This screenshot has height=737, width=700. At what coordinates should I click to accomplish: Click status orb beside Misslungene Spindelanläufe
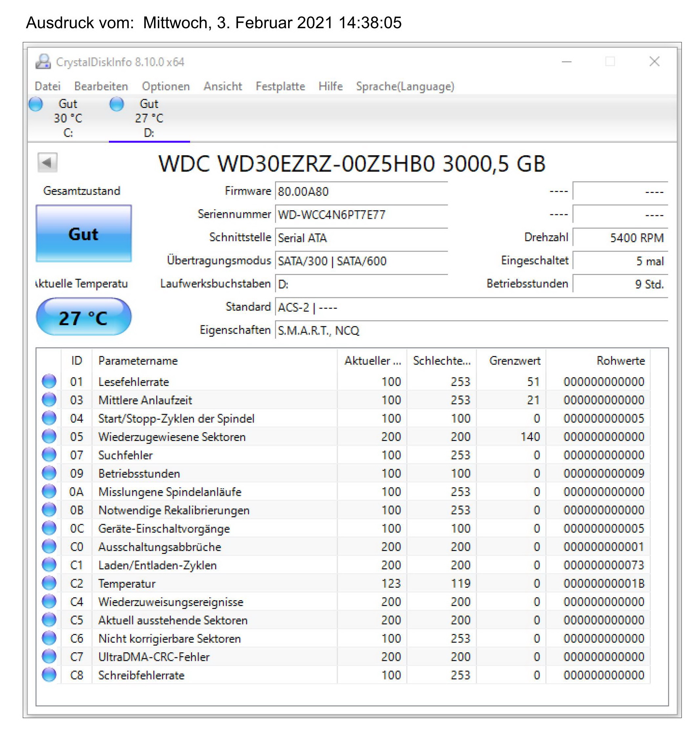click(49, 492)
